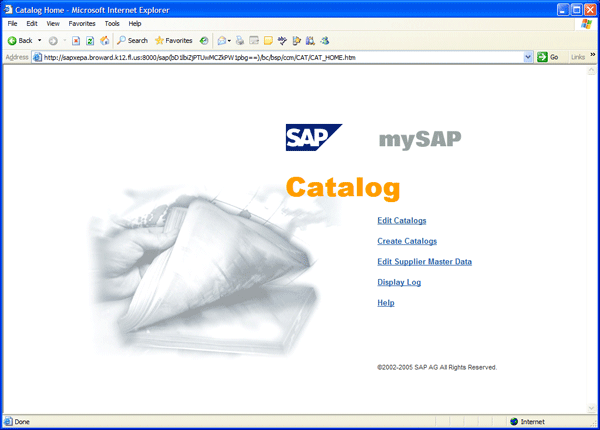600x430 pixels.
Task: Open the View menu
Action: coord(53,23)
